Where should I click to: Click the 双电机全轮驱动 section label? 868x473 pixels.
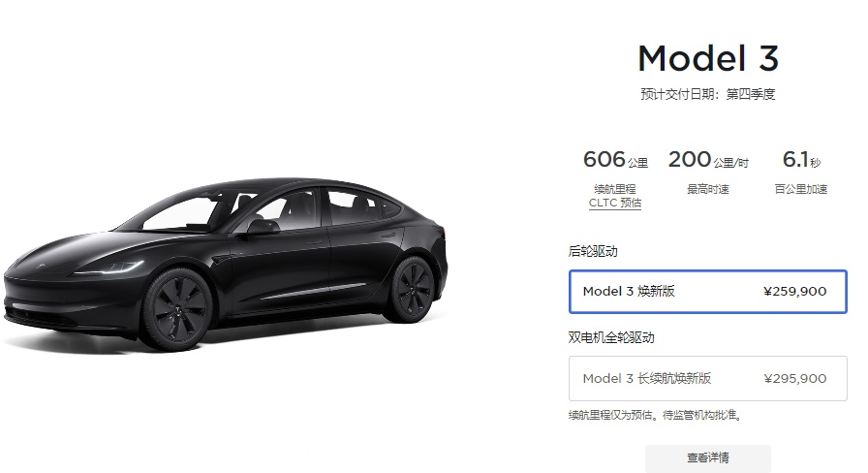tap(611, 337)
